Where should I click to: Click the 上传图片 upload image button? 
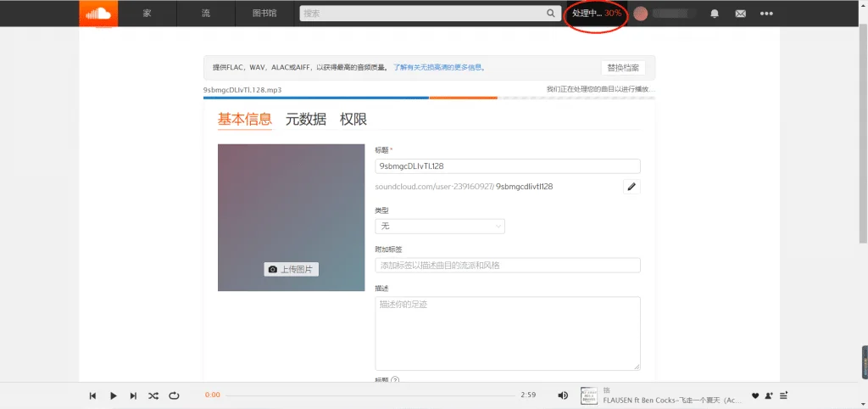[292, 269]
